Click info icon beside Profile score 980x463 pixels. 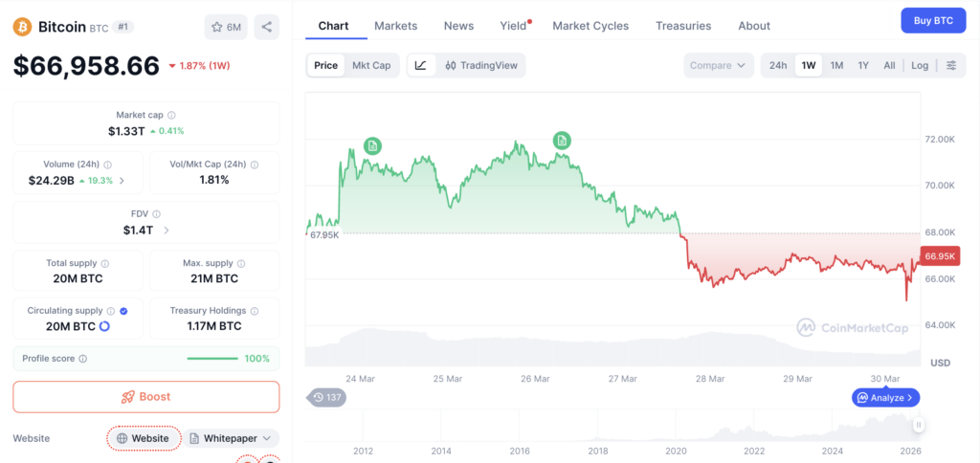[x=83, y=359]
